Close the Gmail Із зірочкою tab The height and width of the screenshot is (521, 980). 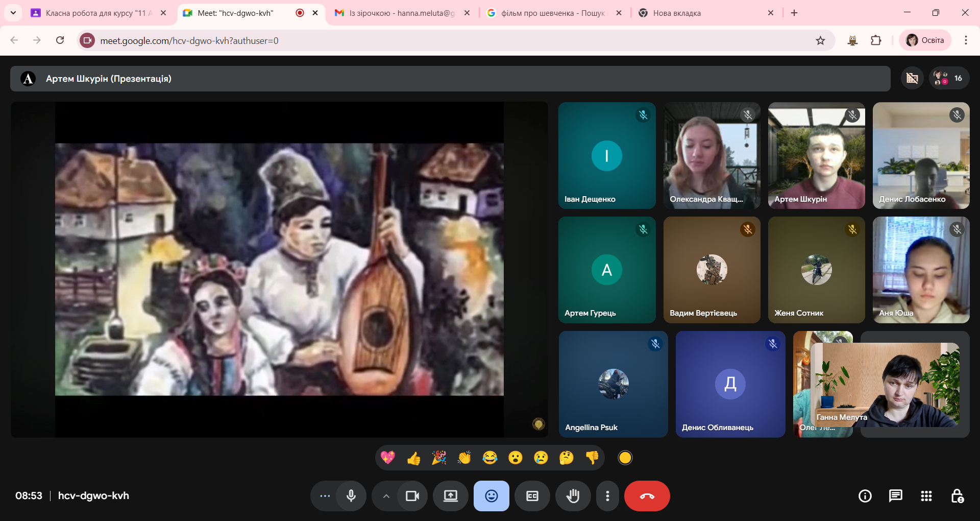click(x=467, y=13)
